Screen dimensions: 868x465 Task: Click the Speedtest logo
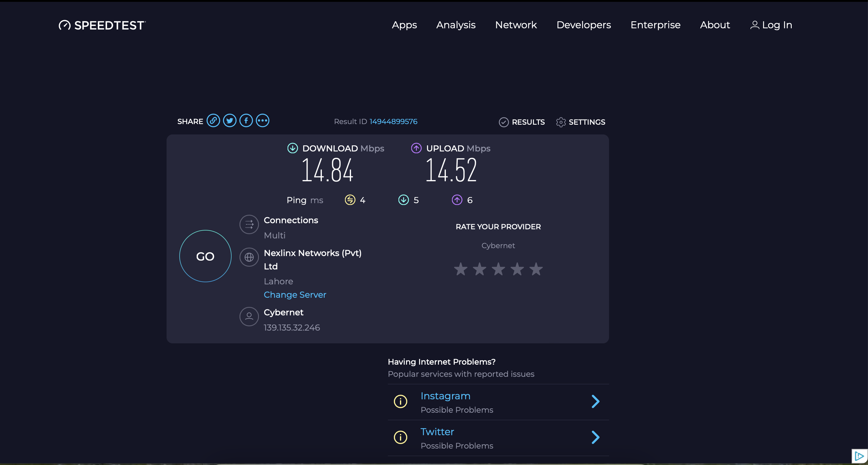(x=102, y=25)
